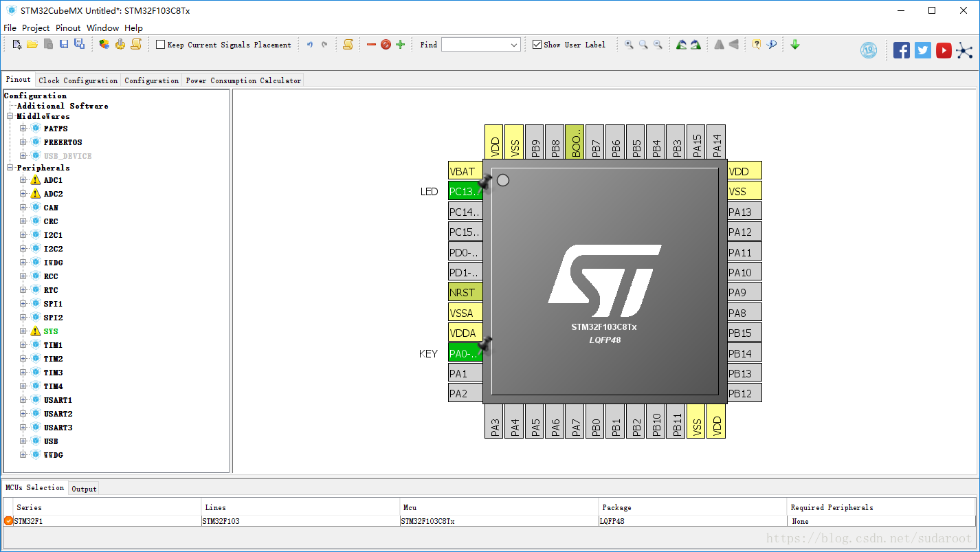Open the Pinout menu

[68, 28]
